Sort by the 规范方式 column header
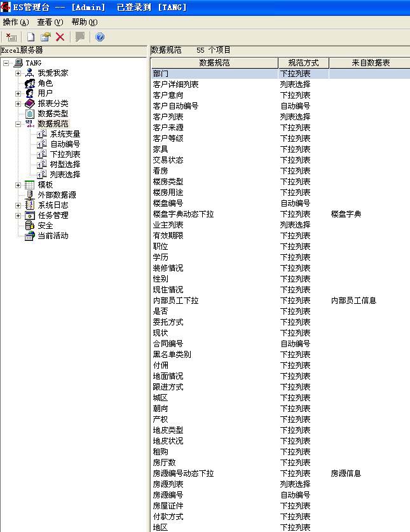The height and width of the screenshot is (532, 410). [x=303, y=63]
